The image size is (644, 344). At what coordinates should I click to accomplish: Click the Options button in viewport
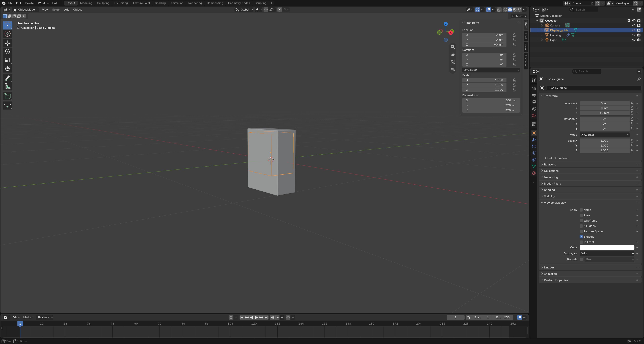click(519, 16)
